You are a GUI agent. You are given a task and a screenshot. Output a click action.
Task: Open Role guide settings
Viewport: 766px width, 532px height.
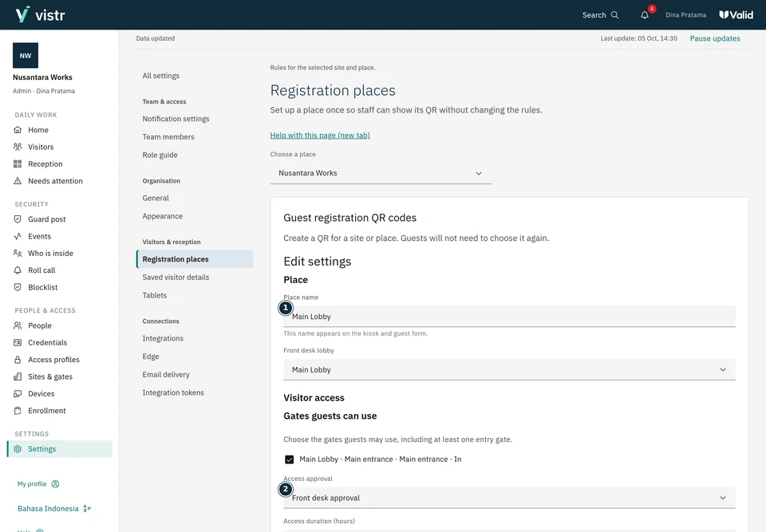tap(160, 155)
